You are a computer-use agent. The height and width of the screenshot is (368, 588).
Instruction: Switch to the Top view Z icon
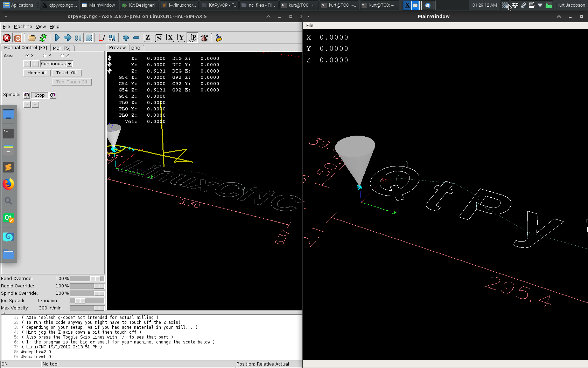tap(147, 38)
